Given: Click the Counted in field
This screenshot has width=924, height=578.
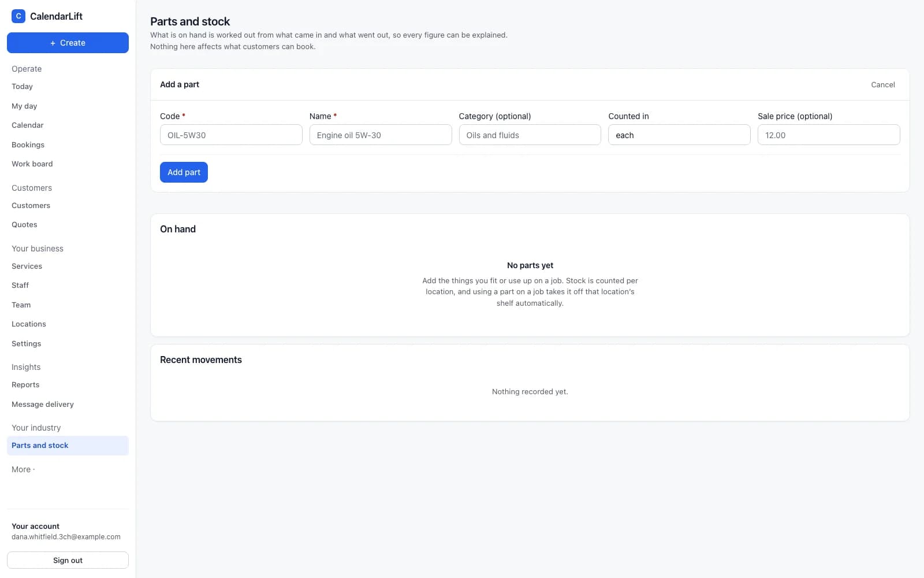Looking at the screenshot, I should pos(679,135).
